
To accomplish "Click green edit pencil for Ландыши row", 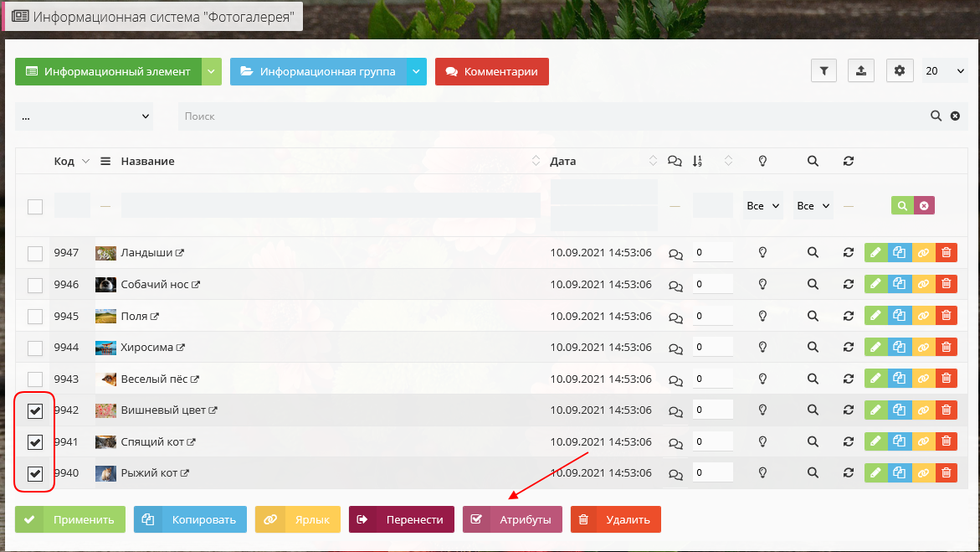I will [x=875, y=253].
